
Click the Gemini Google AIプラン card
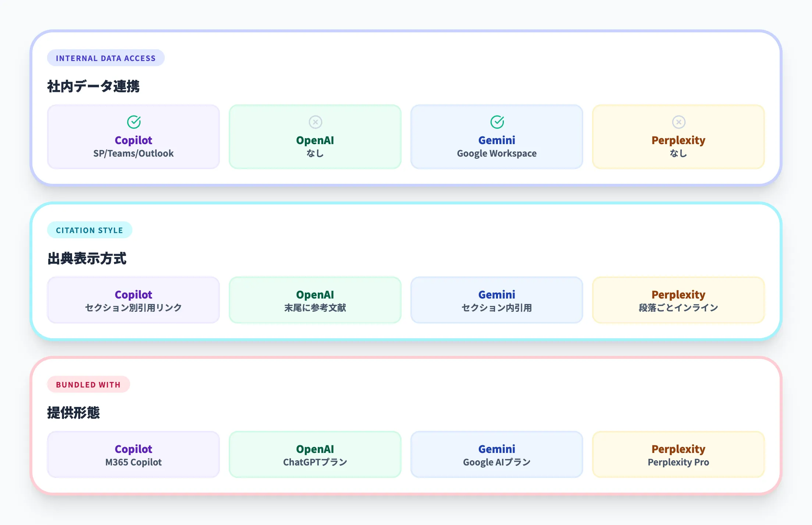pos(497,455)
